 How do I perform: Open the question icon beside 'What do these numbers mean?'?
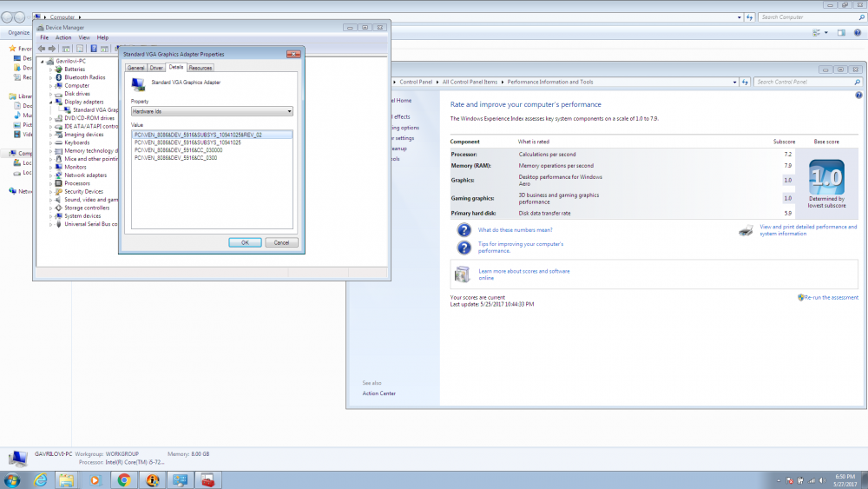click(x=464, y=230)
